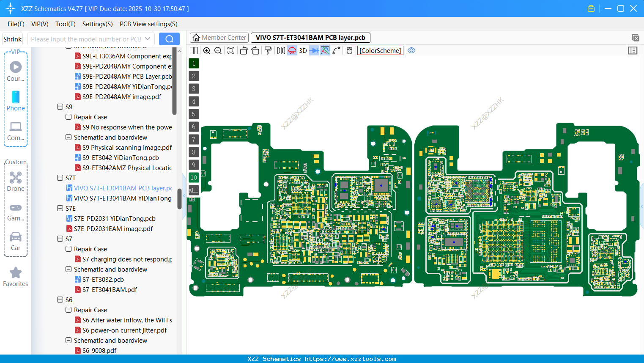Toggle the eye visibility icon beside ColorScheme
Image resolution: width=644 pixels, height=363 pixels.
411,50
